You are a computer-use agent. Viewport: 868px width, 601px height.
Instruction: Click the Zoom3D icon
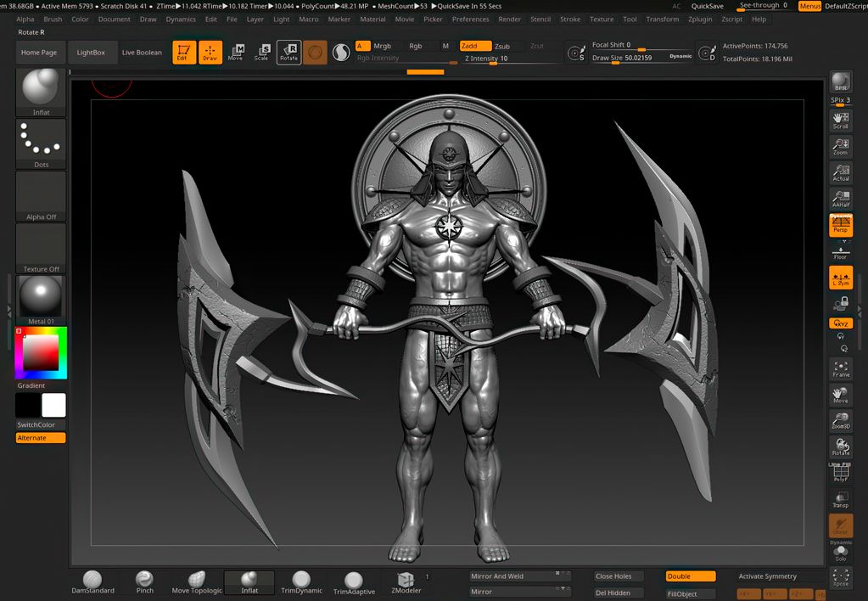tap(840, 421)
